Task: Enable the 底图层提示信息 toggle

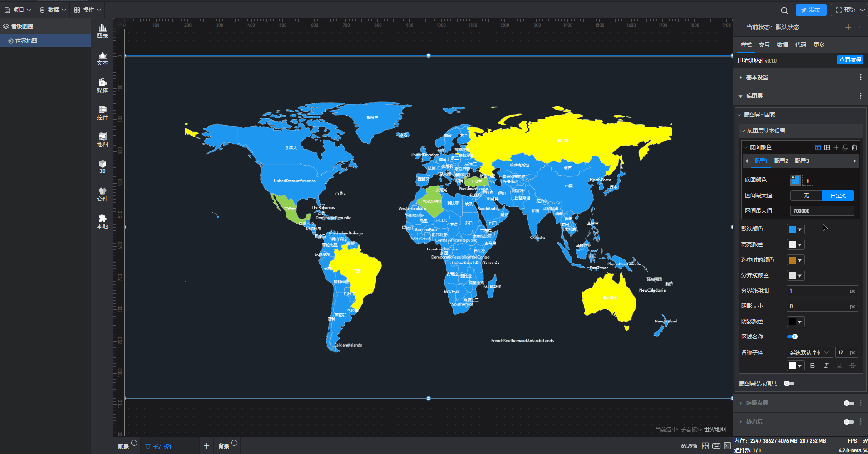Action: click(x=789, y=383)
